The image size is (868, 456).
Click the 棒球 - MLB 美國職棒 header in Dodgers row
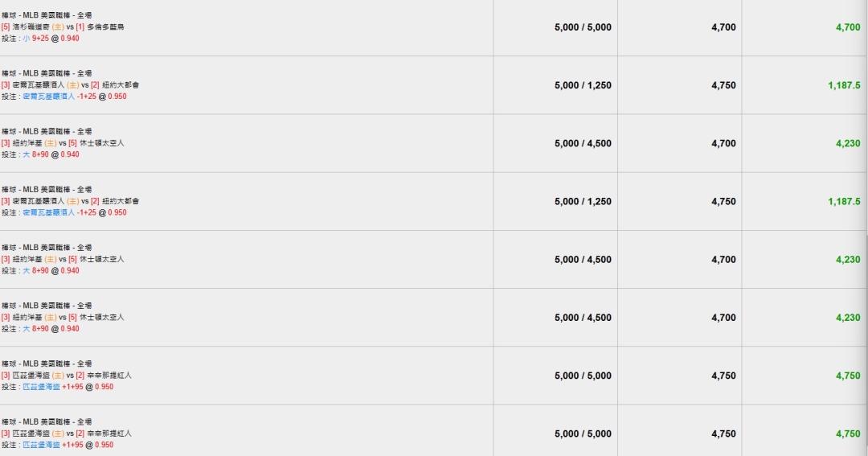[47, 15]
